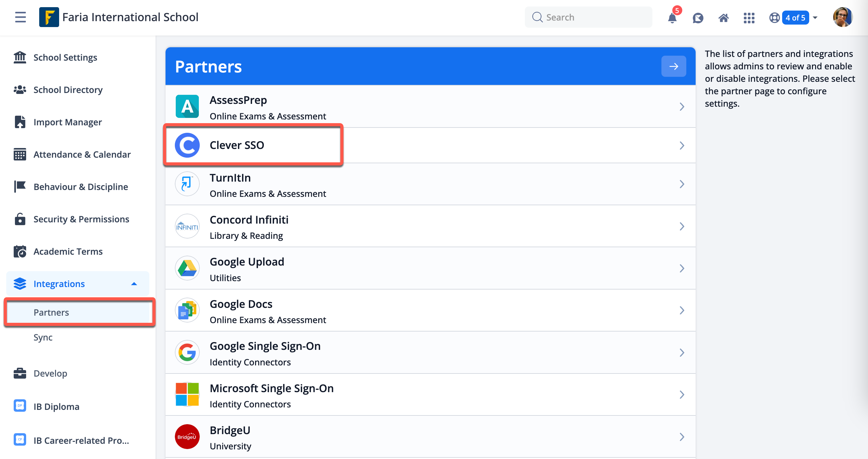Click the TurnItIn logo icon
The height and width of the screenshot is (459, 868).
187,184
